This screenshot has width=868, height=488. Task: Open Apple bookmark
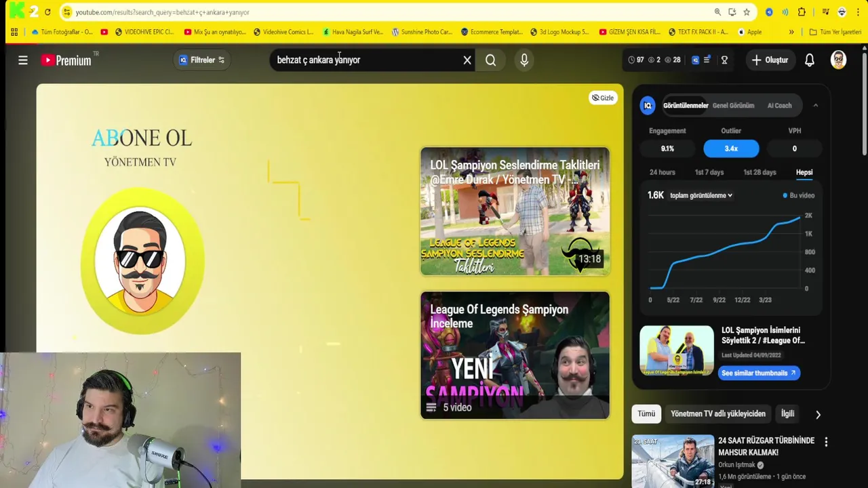pos(749,32)
